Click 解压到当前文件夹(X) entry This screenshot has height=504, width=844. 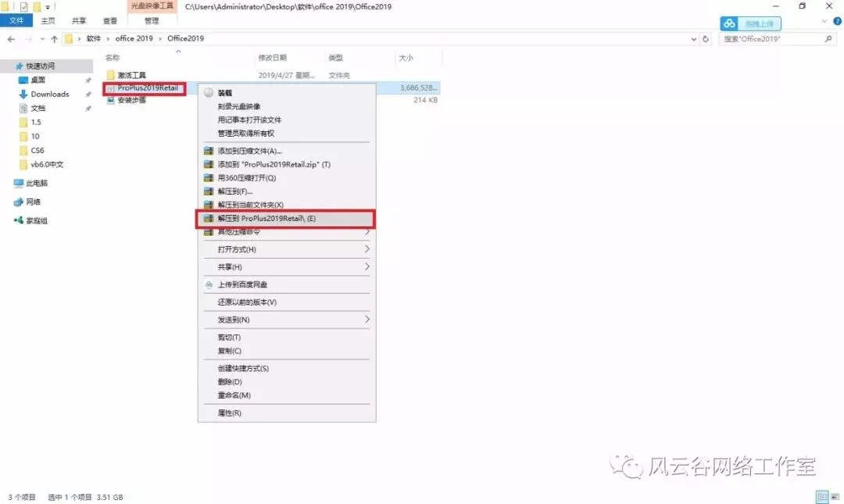[x=250, y=206]
